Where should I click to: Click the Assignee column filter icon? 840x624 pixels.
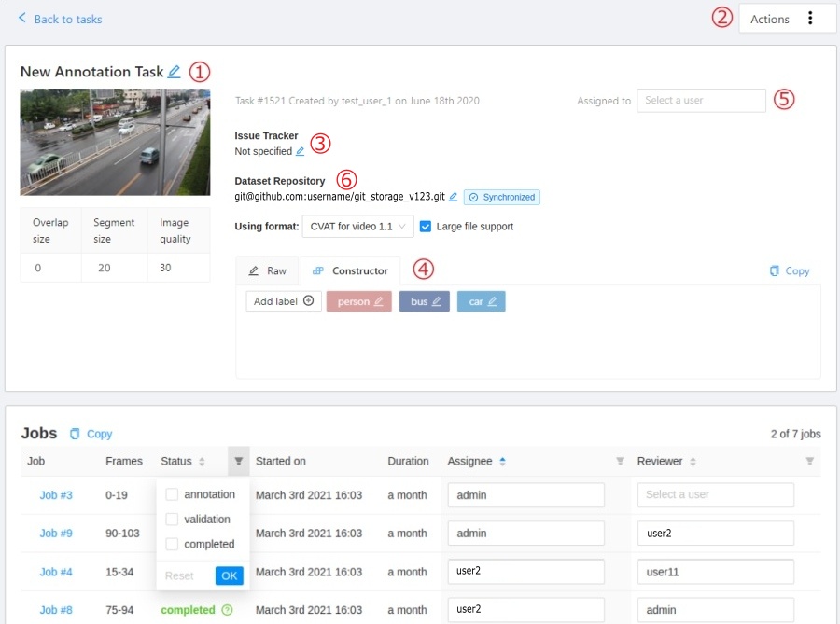pyautogui.click(x=620, y=461)
